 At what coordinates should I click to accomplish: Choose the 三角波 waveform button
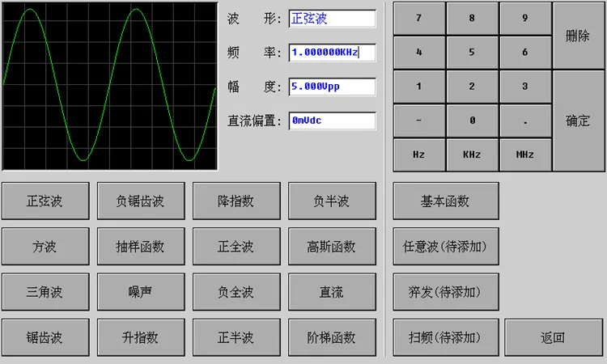click(x=45, y=292)
